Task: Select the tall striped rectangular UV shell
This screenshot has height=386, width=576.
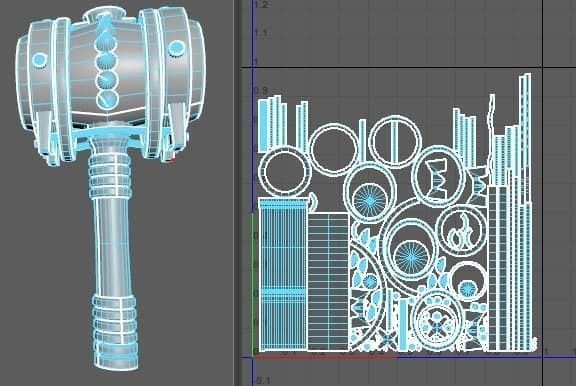Action: (x=282, y=274)
